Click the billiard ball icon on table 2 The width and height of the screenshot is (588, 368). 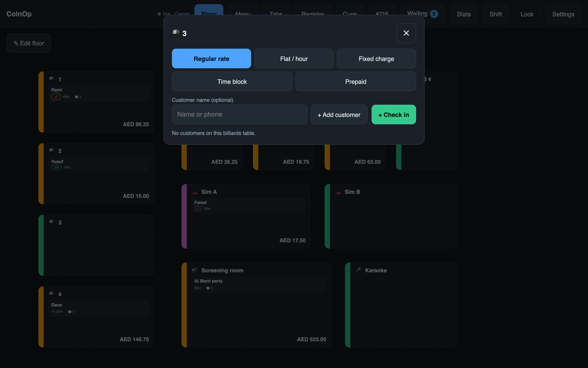[x=51, y=150]
